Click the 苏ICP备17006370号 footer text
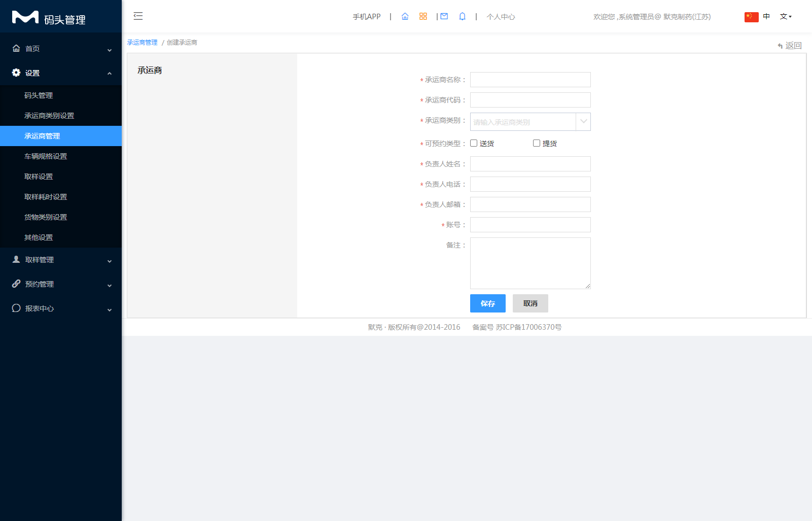 tap(528, 327)
